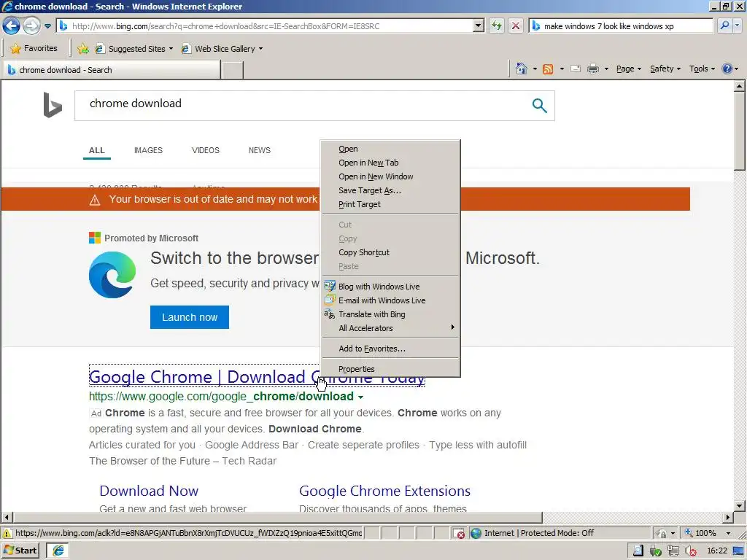
Task: Click the popup blocked status icon
Action: (459, 533)
